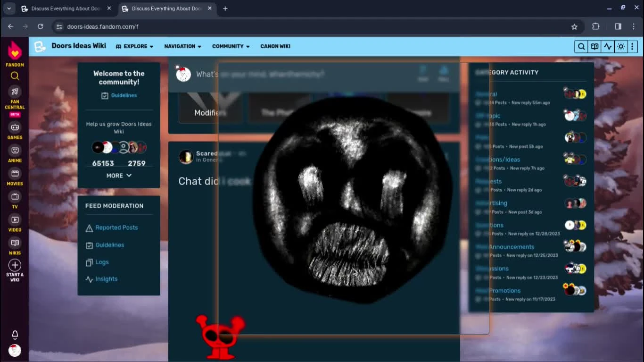Expand MORE under the wiki stats

tap(118, 175)
